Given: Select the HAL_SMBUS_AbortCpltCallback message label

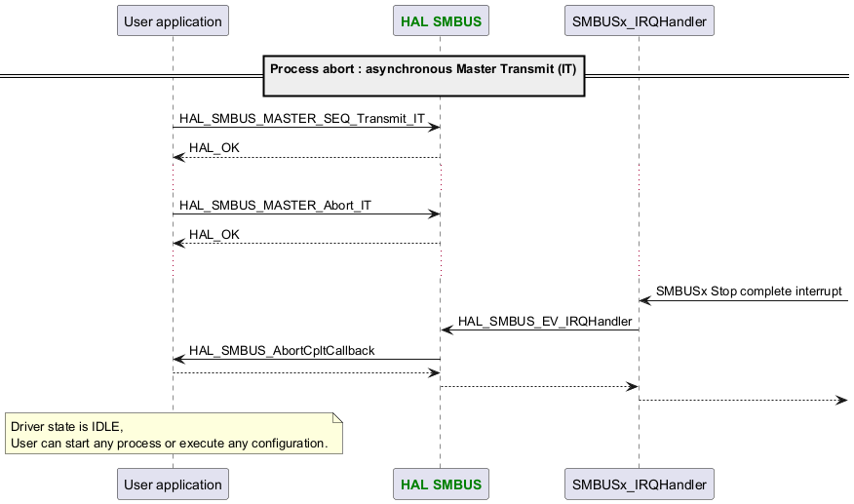Looking at the screenshot, I should click(x=282, y=350).
